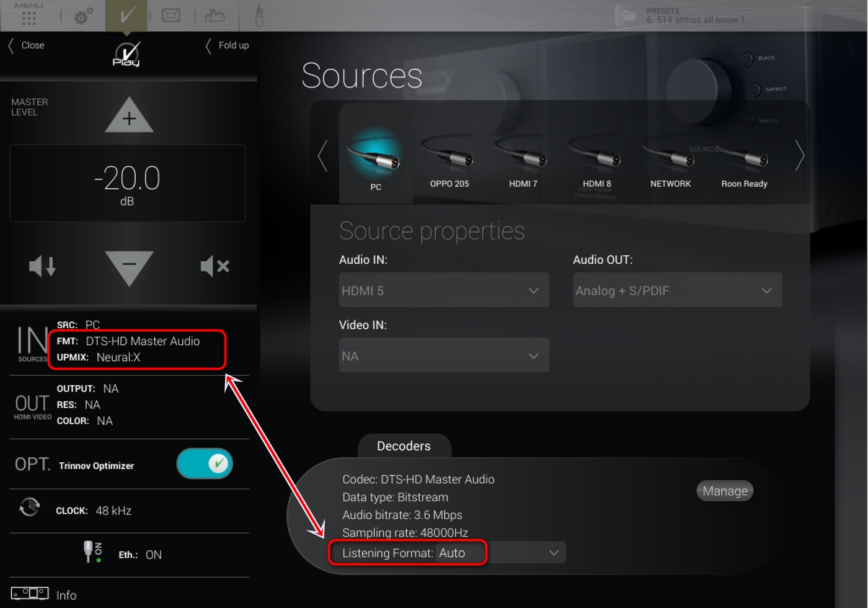868x608 pixels.
Task: Click the 'SRC: PC' source readout
Action: [x=78, y=325]
